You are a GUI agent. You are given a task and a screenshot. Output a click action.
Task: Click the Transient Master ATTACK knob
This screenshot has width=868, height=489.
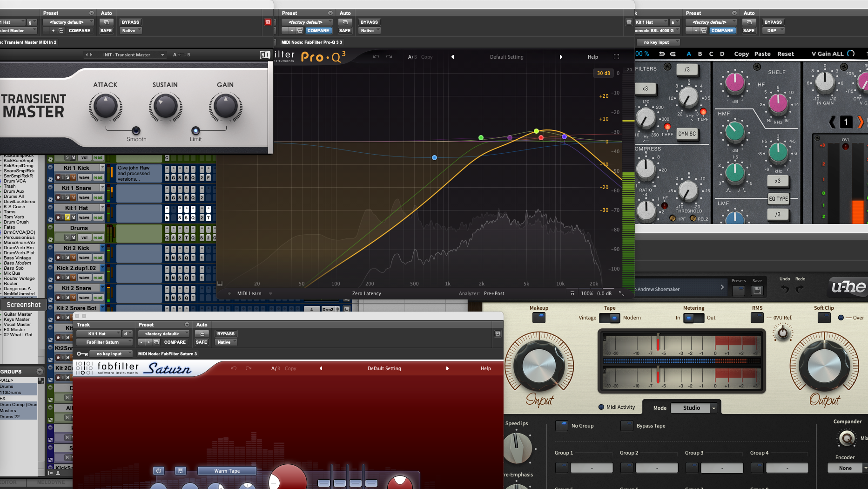click(x=106, y=107)
